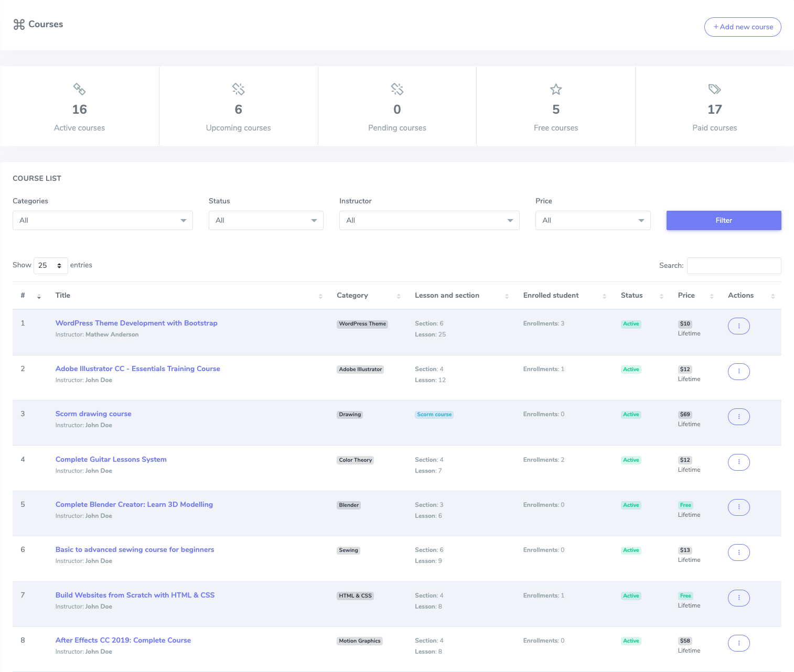The image size is (794, 672).
Task: Open actions menu for WordPress Theme Development course
Action: pyautogui.click(x=738, y=326)
